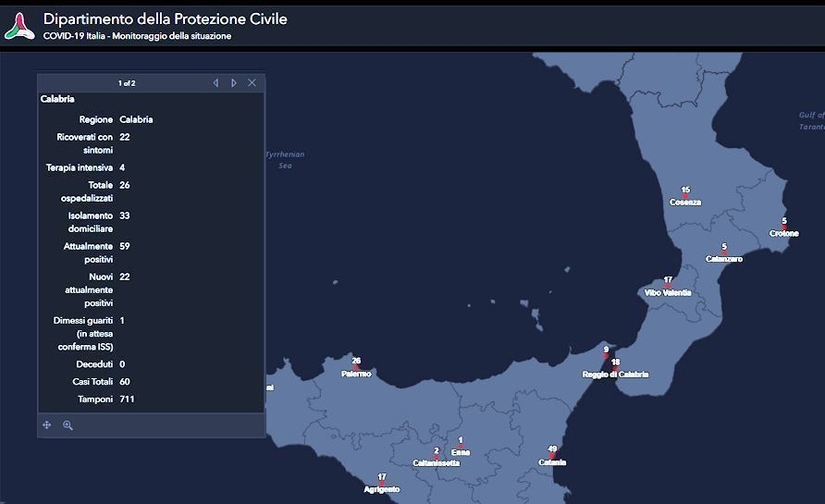
Task: Click the '1 of 2' popup counter
Action: (127, 83)
